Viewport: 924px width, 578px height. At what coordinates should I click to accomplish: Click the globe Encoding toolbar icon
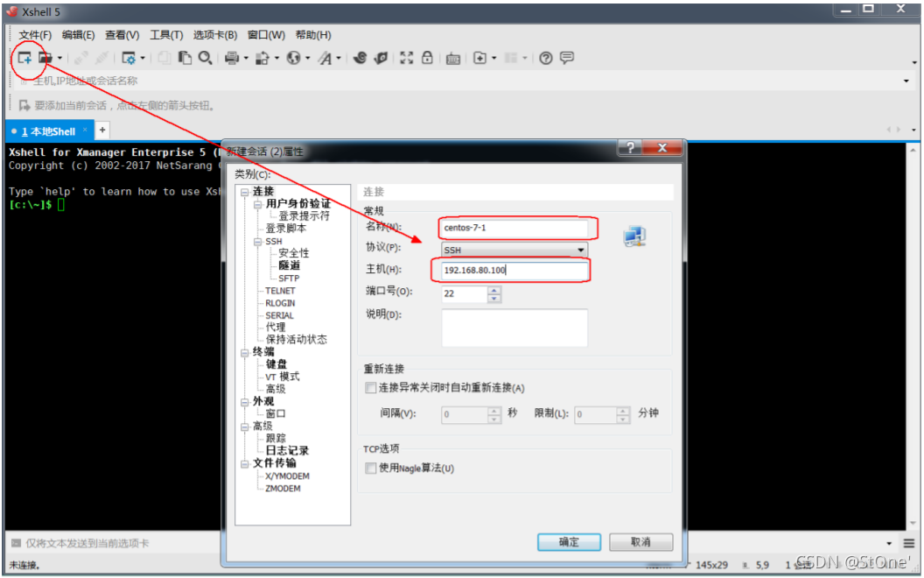pos(293,58)
